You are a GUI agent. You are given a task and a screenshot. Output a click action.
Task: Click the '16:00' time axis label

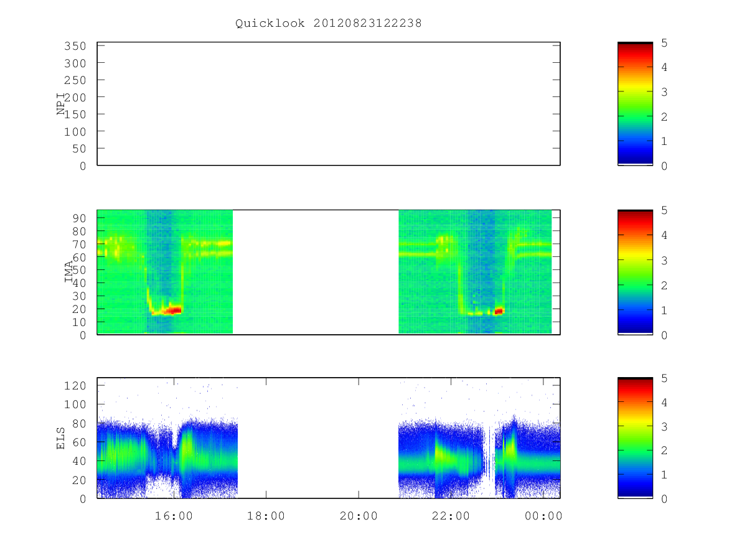(173, 516)
